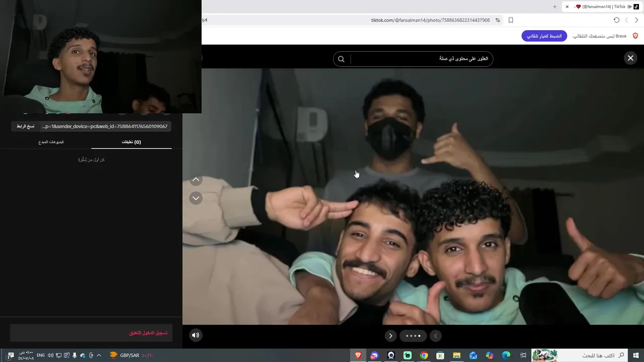Open a new browser tab
The image size is (644, 362).
click(554, 7)
